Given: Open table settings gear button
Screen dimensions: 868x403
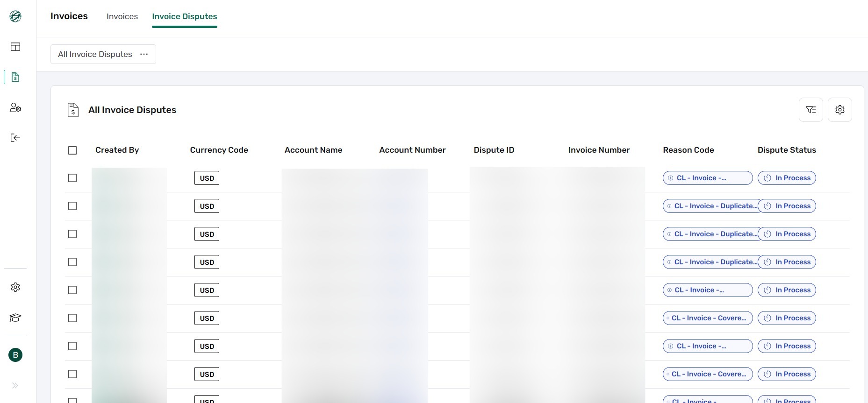Looking at the screenshot, I should 840,110.
